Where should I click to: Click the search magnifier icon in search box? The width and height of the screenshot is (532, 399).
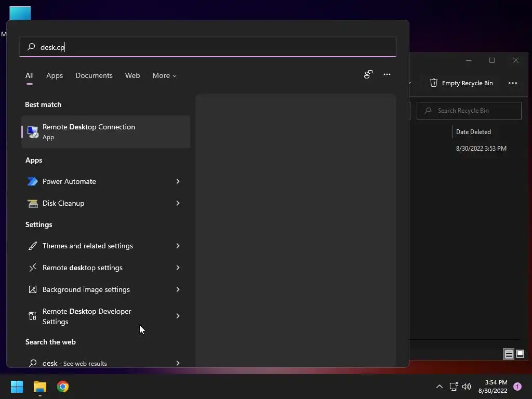31,47
